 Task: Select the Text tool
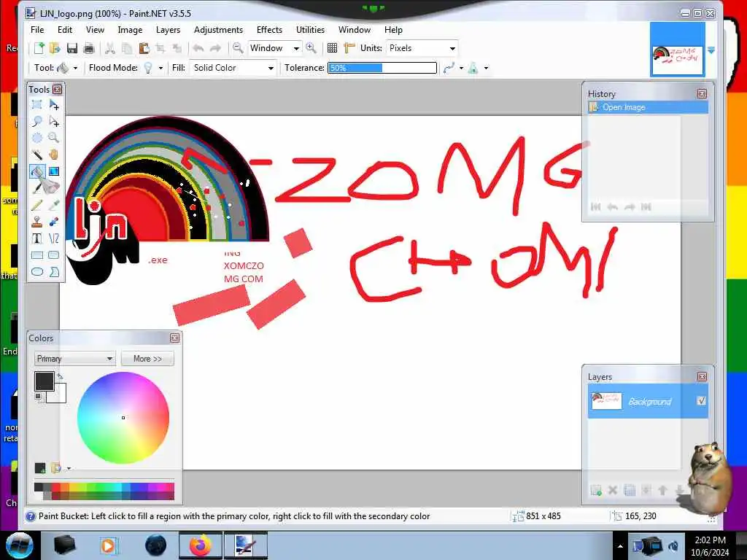coord(36,238)
